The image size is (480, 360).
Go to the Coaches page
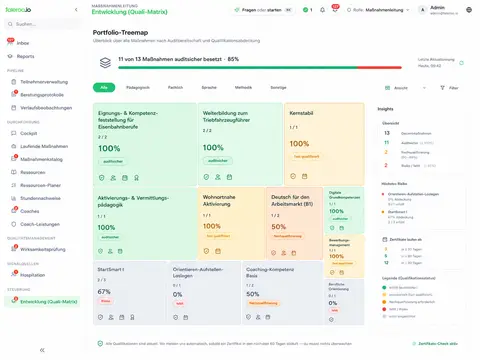(x=30, y=211)
